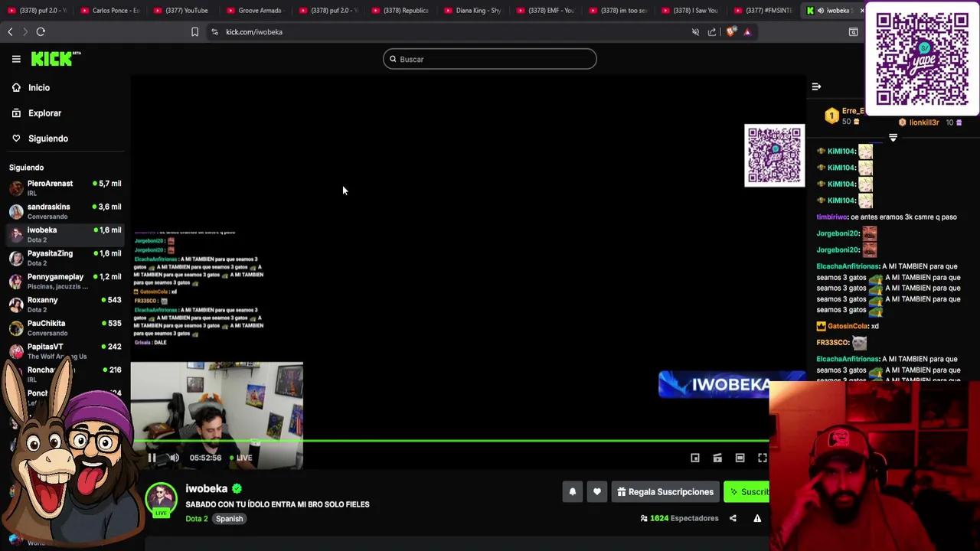
Task: Enable picture-in-picture mini player
Action: coord(695,458)
